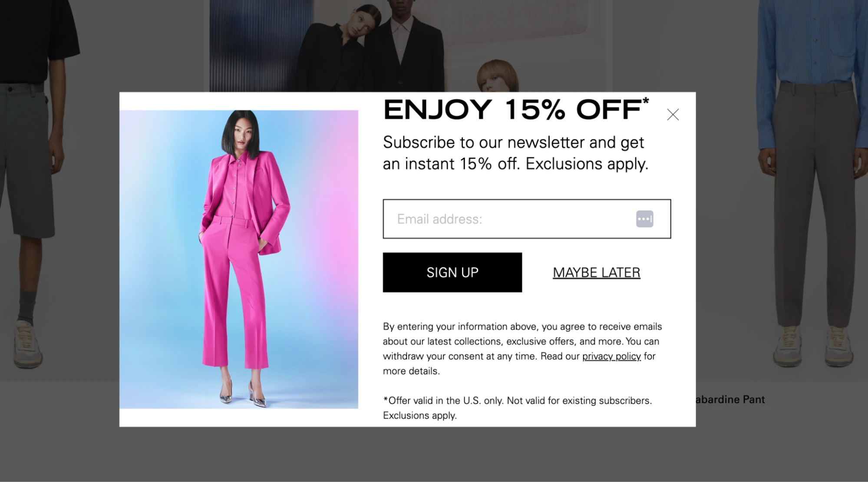868x482 pixels.
Task: Click the SIGN UP button
Action: 452,272
